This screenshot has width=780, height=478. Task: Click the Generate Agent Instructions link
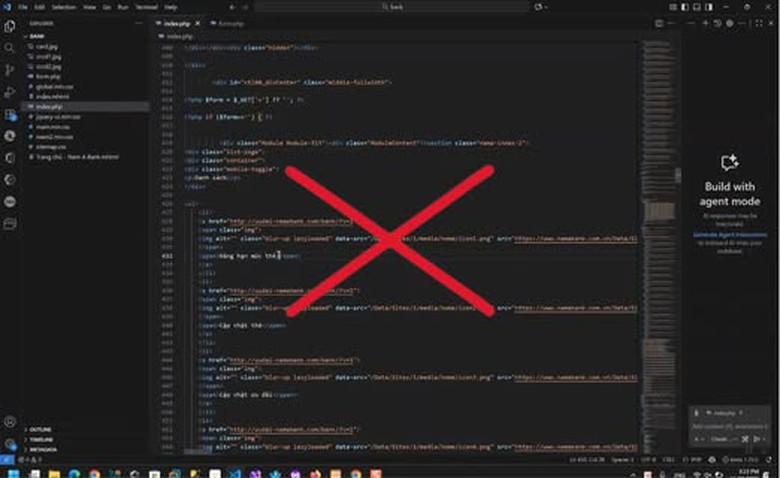pyautogui.click(x=730, y=234)
